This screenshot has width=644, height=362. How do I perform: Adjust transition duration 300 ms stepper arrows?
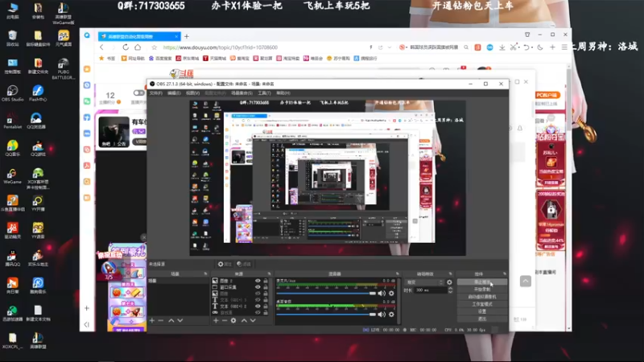(450, 290)
